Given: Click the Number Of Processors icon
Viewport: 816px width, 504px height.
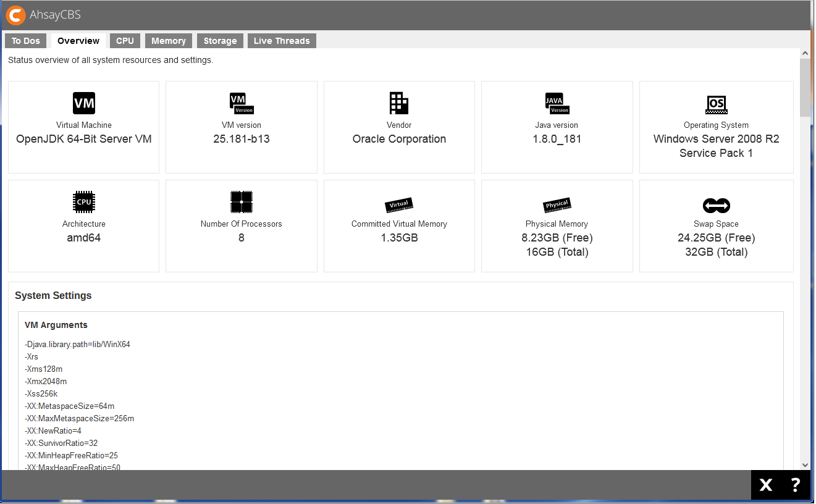Looking at the screenshot, I should point(242,201).
